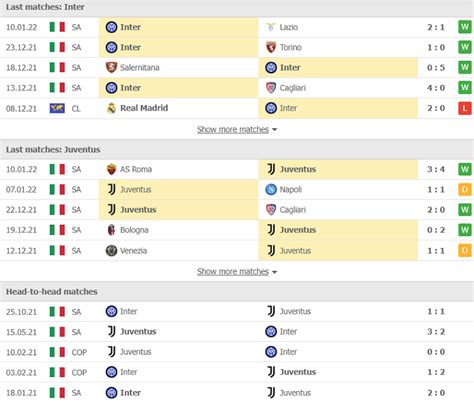Expand Show more matches under Inter
Viewport: 474px width, 402px height.
pos(237,129)
